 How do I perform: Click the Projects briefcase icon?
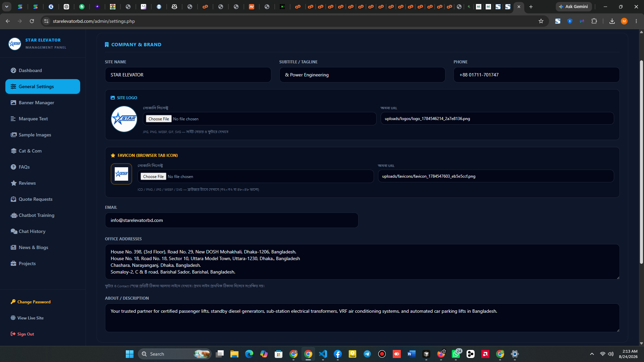click(13, 263)
